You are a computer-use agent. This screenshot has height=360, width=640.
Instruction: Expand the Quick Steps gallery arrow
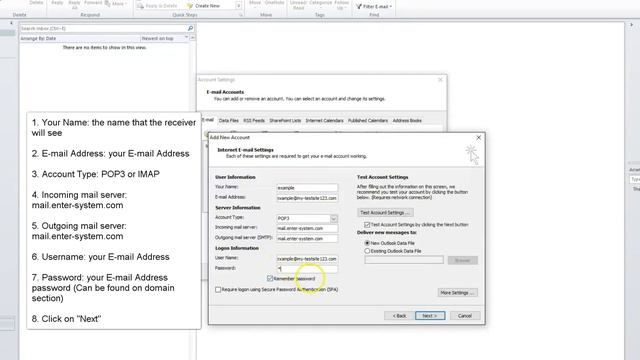tap(239, 6)
